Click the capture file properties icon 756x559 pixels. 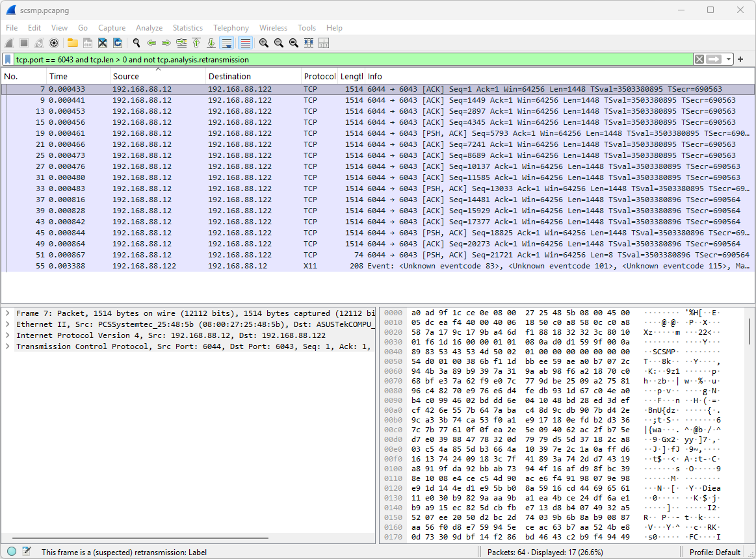27,551
